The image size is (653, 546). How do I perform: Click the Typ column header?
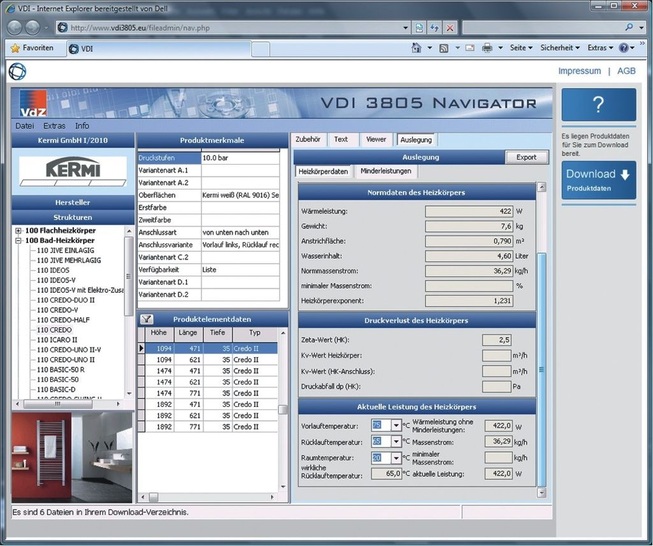tap(255, 333)
